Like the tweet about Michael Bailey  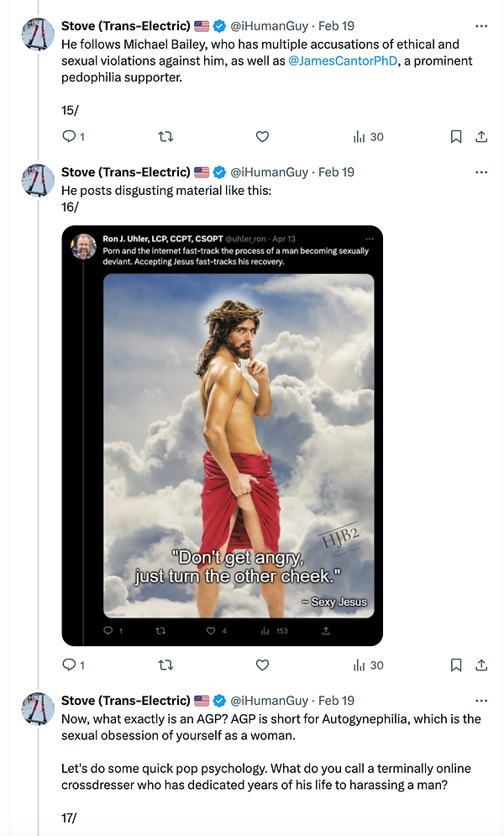pyautogui.click(x=262, y=136)
